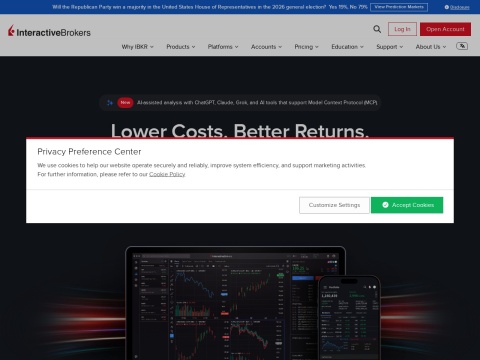Click the mobile phone app image
Screen dimensions: 480x360
tap(349, 318)
